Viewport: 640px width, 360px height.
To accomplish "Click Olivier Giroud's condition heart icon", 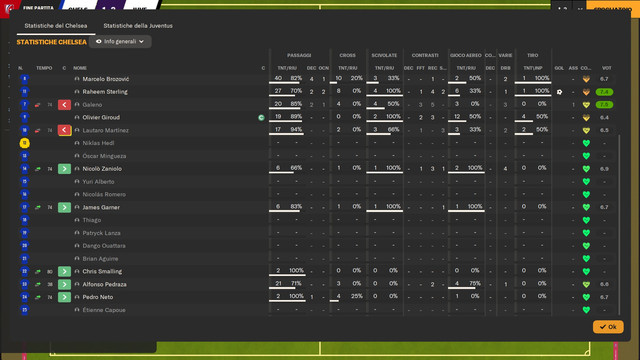I will 586,118.
